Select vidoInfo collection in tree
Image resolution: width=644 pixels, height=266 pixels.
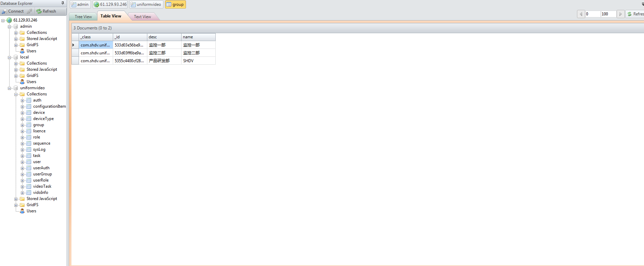tap(41, 192)
